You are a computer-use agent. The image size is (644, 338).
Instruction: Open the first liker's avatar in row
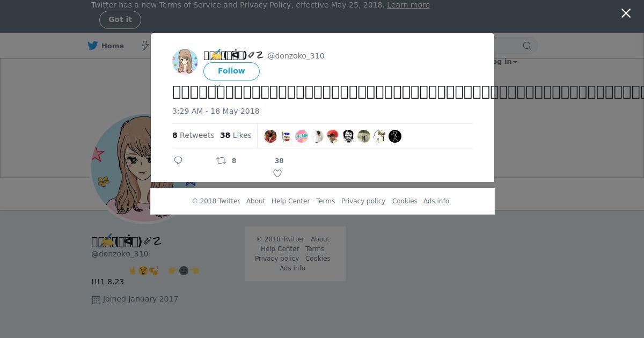[x=270, y=136]
